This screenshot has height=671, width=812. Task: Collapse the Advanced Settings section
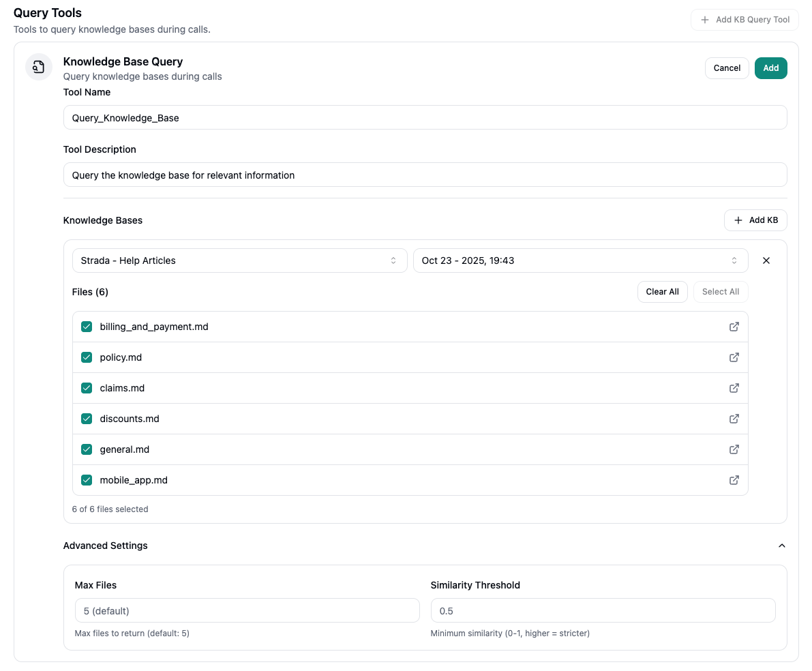point(782,546)
